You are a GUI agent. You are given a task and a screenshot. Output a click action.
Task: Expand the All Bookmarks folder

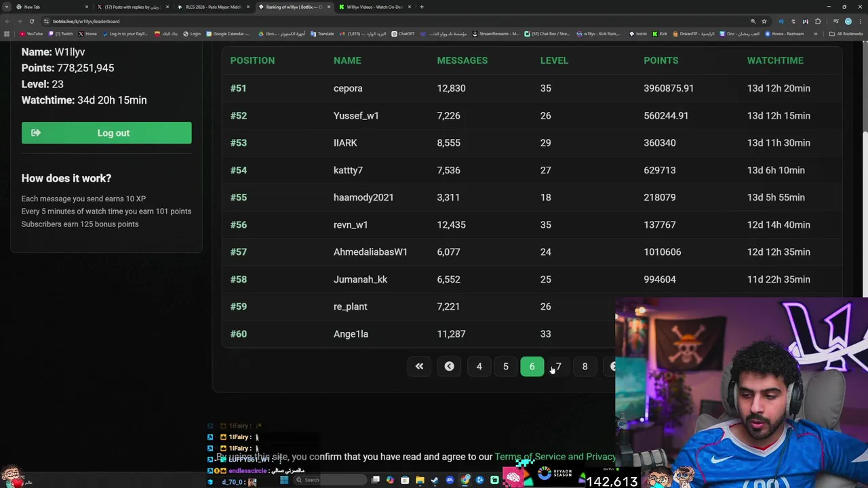click(x=846, y=34)
